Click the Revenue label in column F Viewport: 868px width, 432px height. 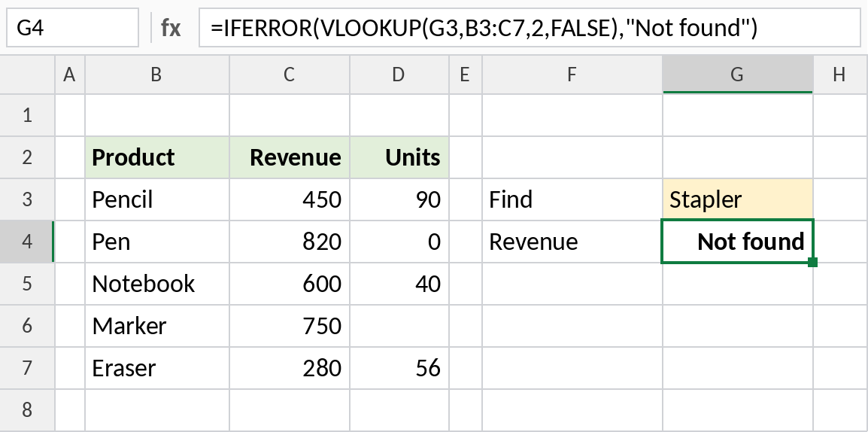click(572, 242)
